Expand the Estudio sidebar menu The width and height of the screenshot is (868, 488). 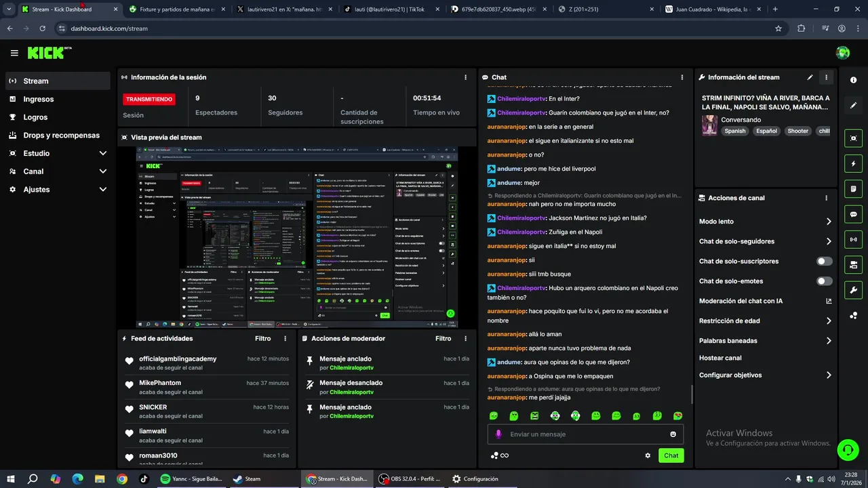(x=58, y=153)
